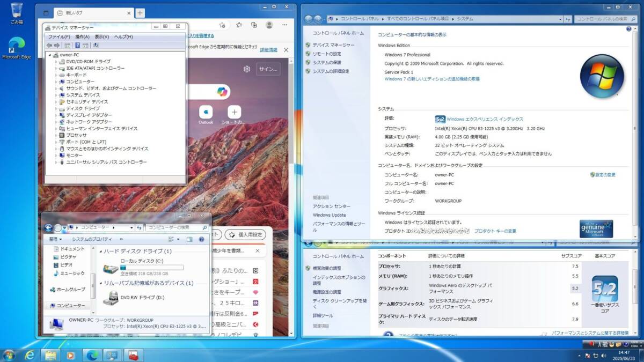Open Microsoft Edge desktop shortcut
644x362 pixels.
(17, 48)
